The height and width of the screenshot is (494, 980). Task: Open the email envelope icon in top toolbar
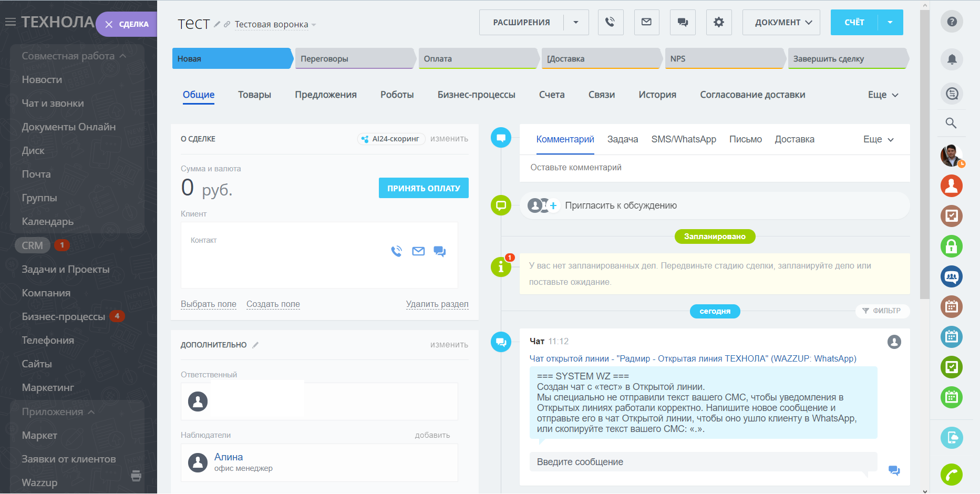[646, 22]
